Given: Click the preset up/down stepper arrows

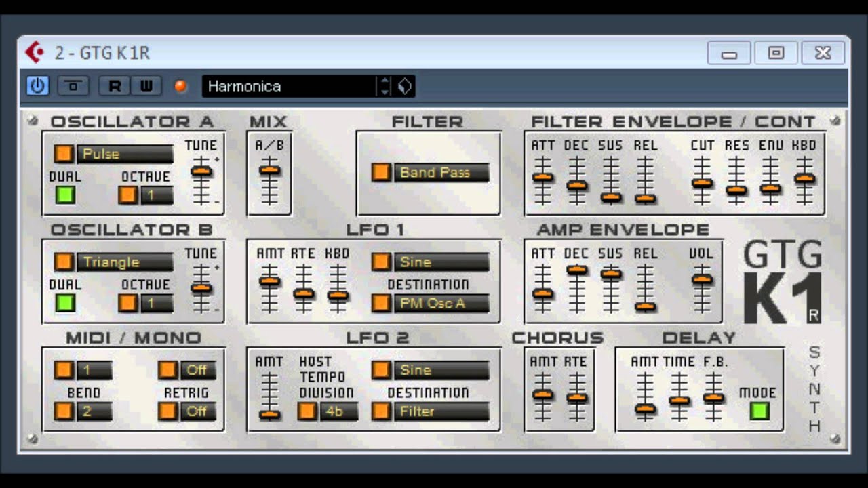Looking at the screenshot, I should [384, 86].
